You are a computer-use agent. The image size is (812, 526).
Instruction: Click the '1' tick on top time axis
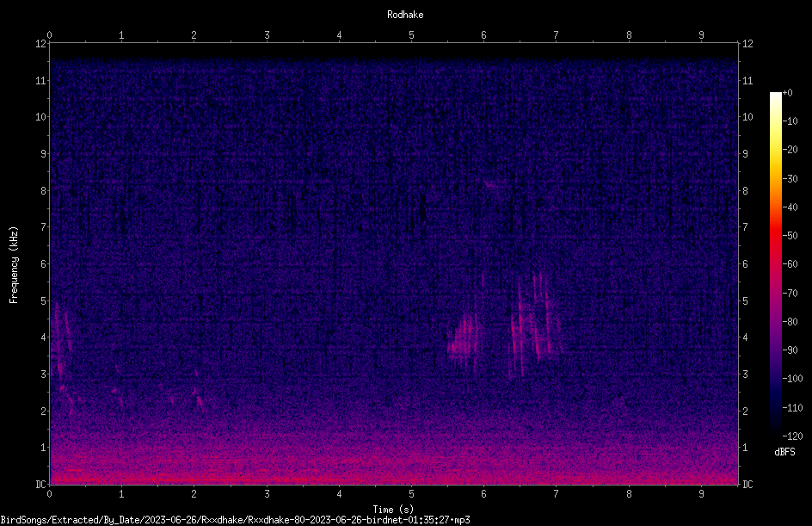pyautogui.click(x=121, y=35)
